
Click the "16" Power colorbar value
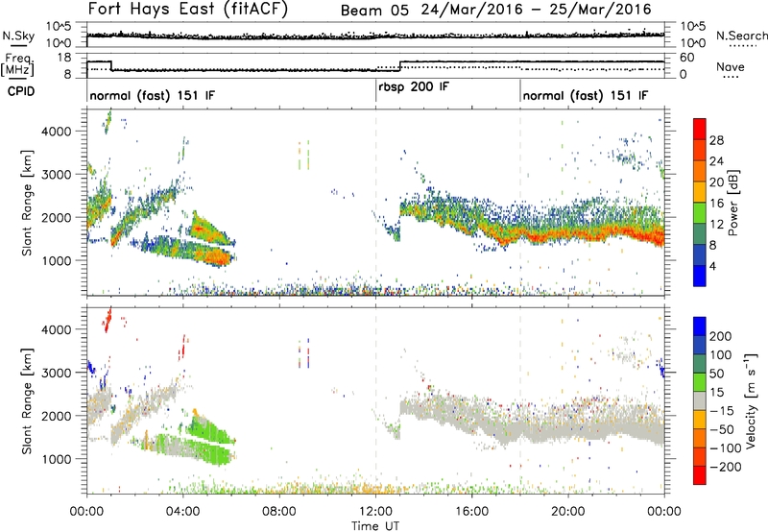(x=716, y=204)
